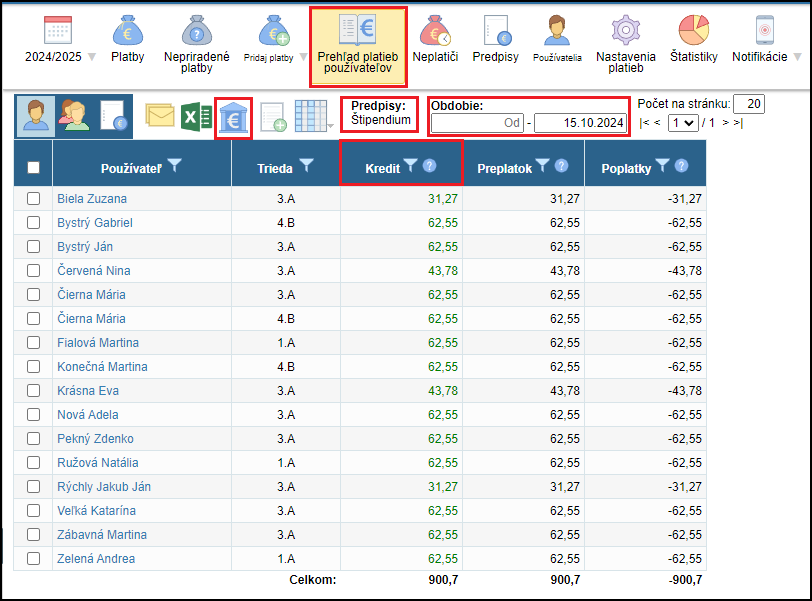
Task: Click the end date field 15.10.2024
Action: coord(580,123)
